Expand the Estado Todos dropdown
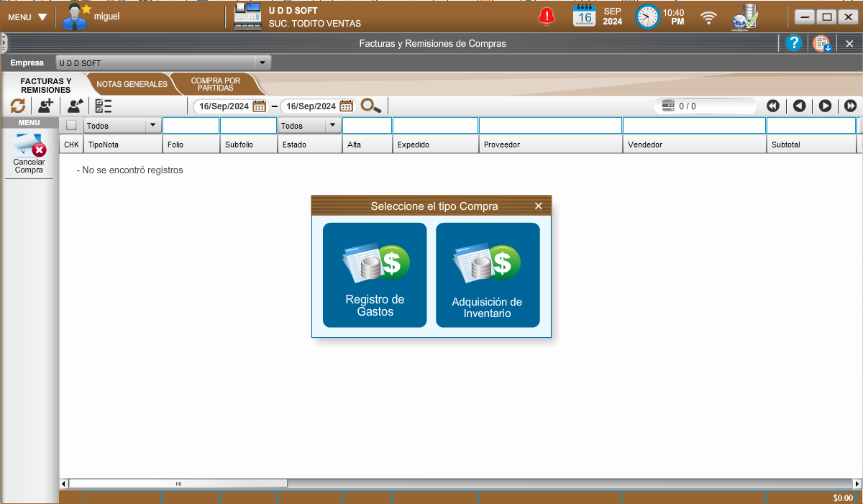 332,126
